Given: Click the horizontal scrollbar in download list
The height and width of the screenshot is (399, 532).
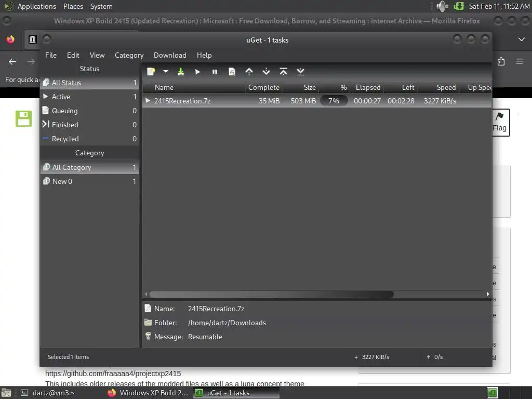Looking at the screenshot, I should click(271, 294).
